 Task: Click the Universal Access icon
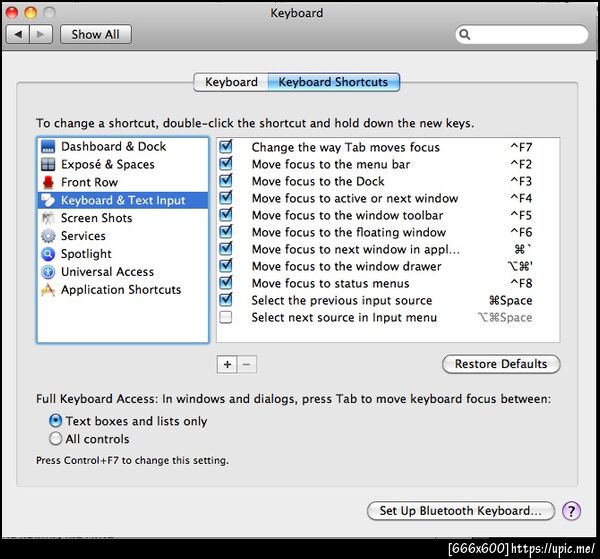click(x=48, y=272)
